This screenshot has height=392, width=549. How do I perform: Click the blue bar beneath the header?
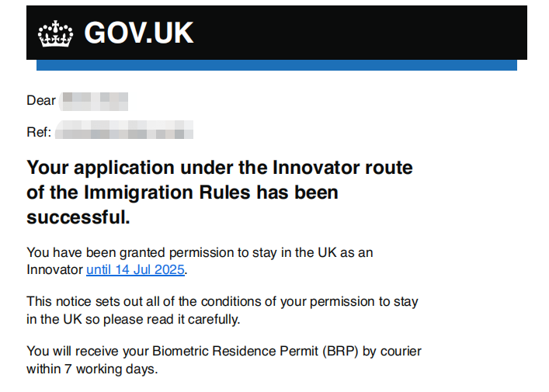pyautogui.click(x=276, y=65)
